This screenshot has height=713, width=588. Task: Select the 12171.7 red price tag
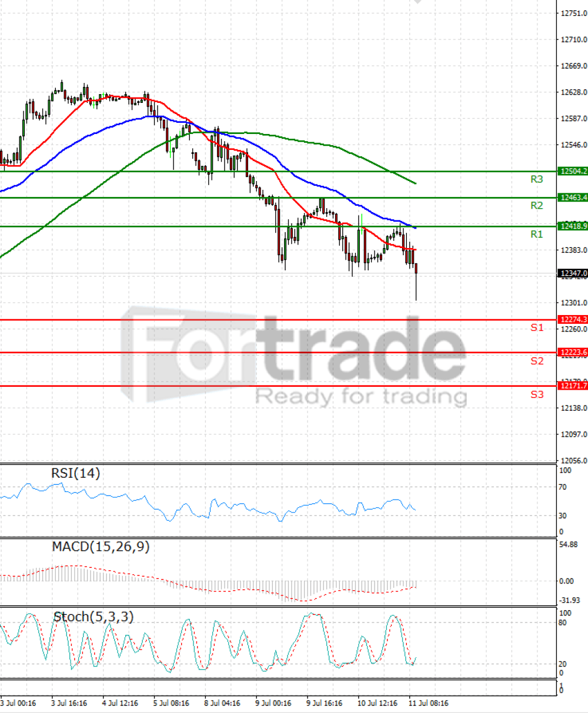click(x=572, y=386)
